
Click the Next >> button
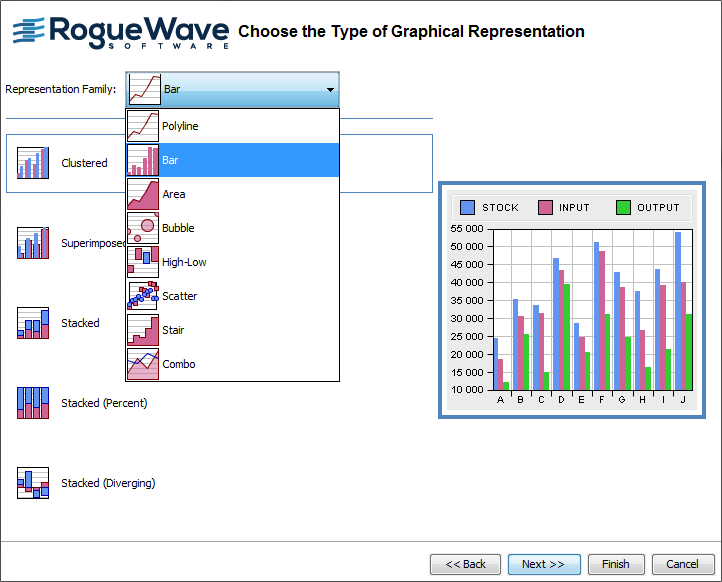pos(544,565)
